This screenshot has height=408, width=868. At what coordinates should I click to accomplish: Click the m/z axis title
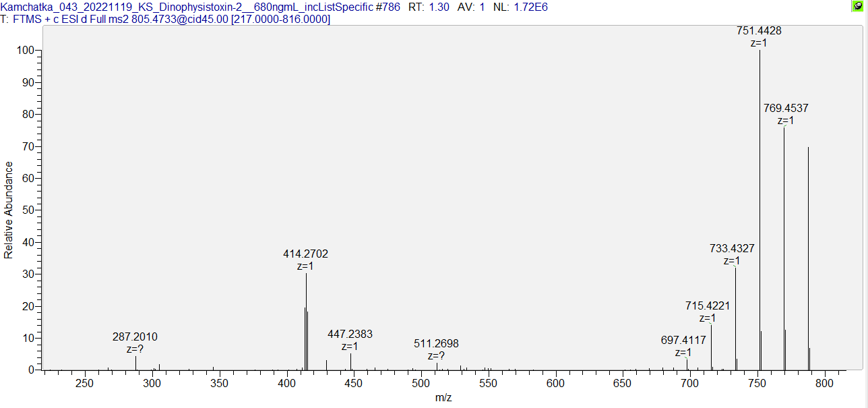pos(443,398)
